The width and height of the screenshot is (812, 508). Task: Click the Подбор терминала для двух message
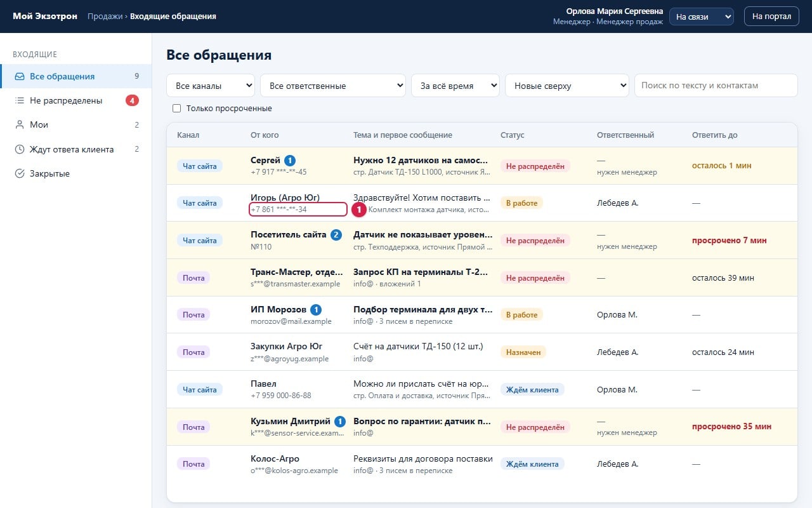423,309
